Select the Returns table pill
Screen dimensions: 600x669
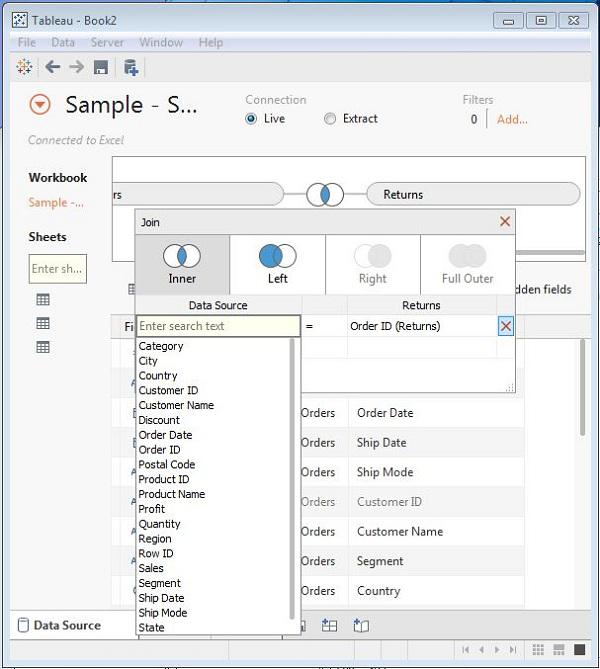[473, 195]
